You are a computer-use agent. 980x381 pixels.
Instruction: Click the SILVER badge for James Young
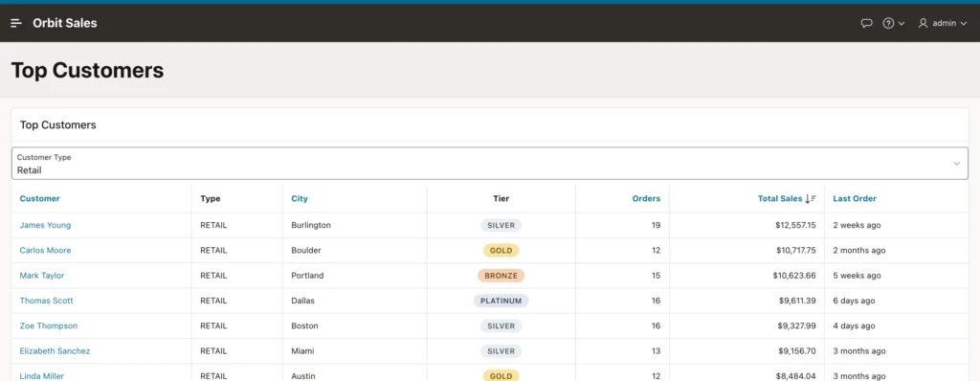coord(501,225)
